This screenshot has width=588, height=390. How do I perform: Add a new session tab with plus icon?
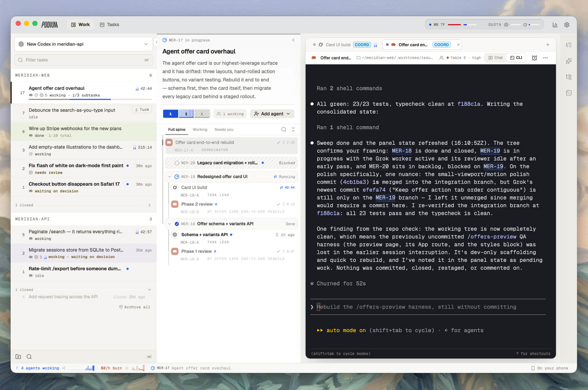pyautogui.click(x=548, y=45)
